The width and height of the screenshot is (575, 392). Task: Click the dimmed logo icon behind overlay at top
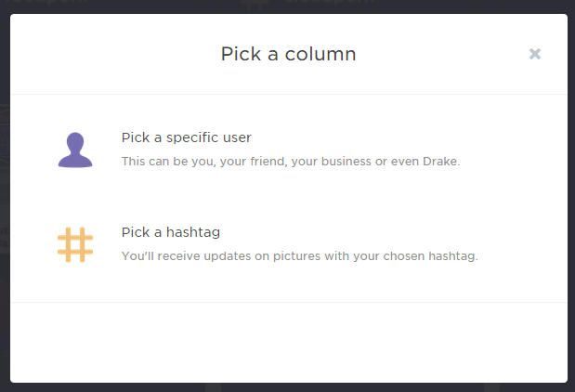pyautogui.click(x=255, y=5)
